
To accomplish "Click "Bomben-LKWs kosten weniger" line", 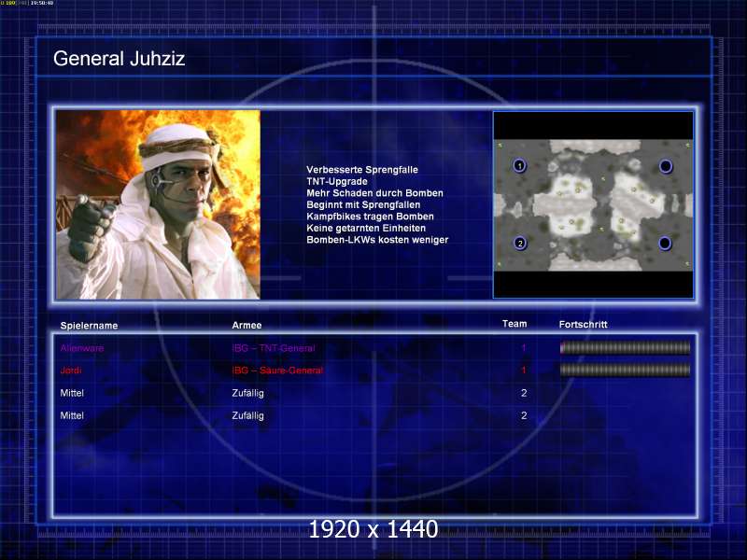I will tap(377, 240).
